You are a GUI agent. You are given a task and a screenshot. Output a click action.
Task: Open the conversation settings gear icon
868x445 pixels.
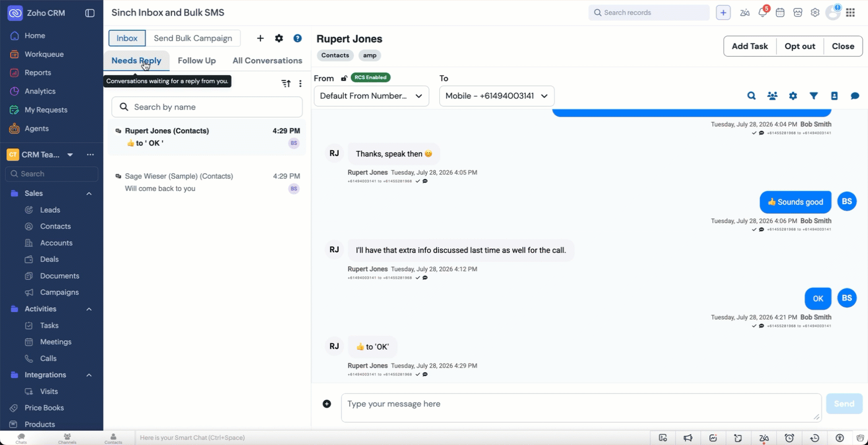793,96
